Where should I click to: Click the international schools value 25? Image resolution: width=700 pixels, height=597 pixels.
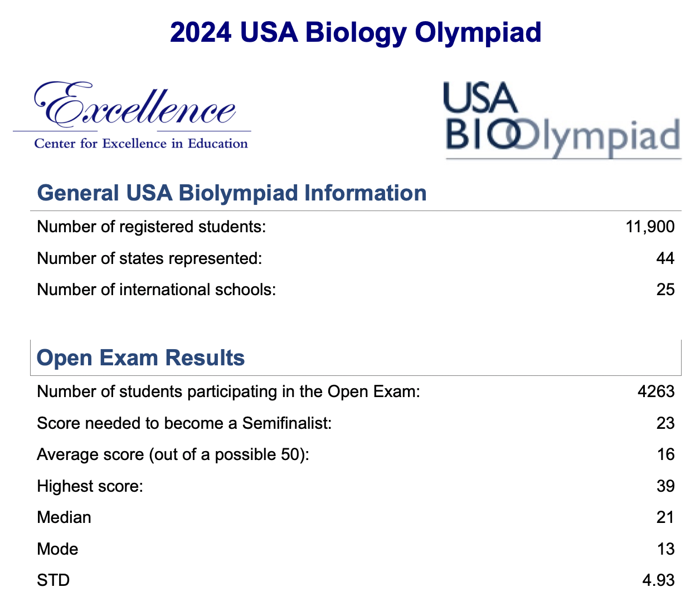pyautogui.click(x=665, y=290)
